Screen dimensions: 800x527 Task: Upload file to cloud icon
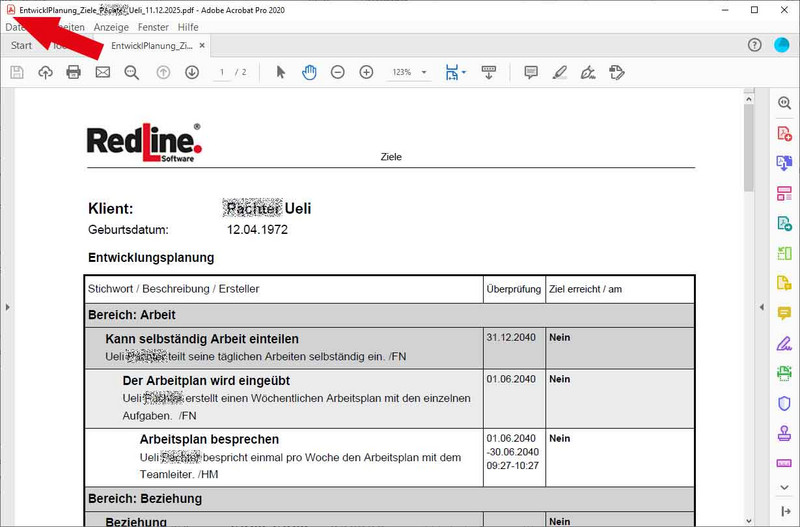tap(45, 72)
